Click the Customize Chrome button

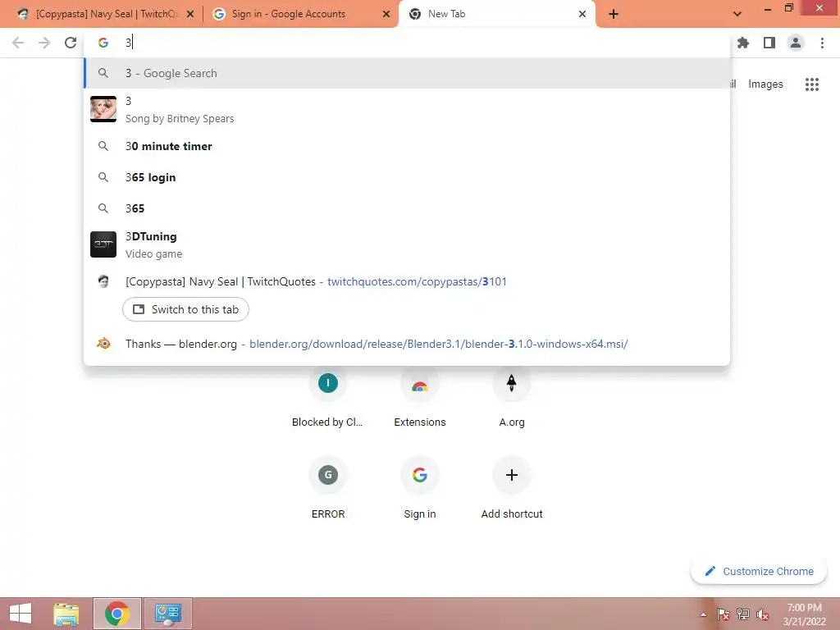pos(759,572)
